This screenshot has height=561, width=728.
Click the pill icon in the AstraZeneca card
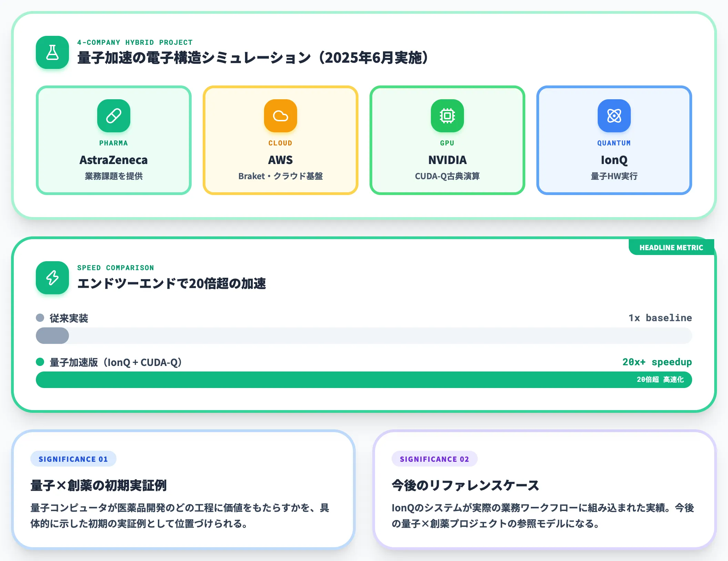114,116
